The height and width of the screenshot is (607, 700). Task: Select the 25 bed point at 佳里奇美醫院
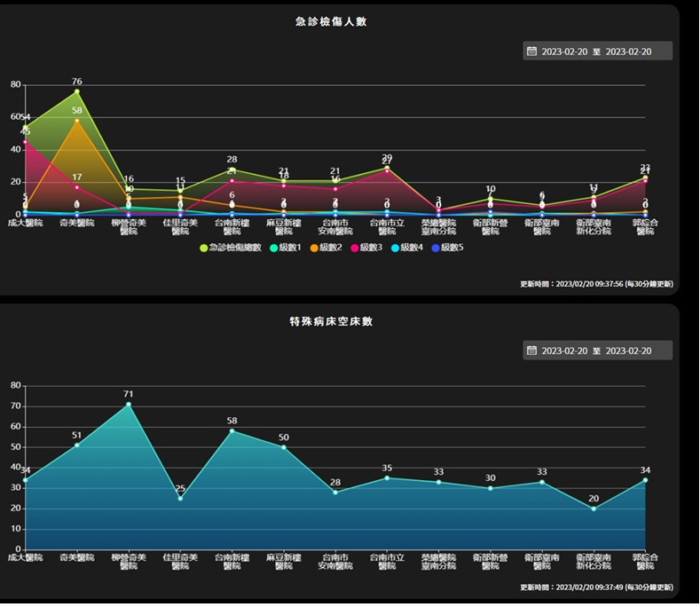pos(180,499)
